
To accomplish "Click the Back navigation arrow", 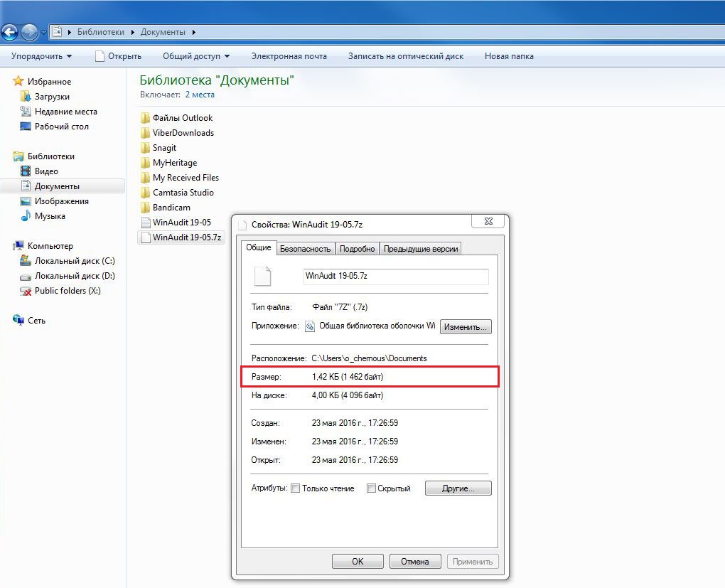I will click(9, 33).
